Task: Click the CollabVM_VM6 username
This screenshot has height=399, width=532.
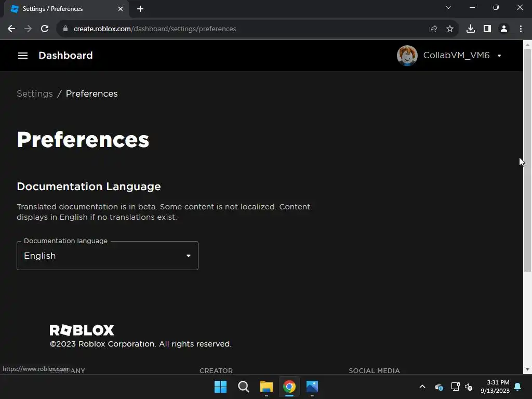Action: pos(456,55)
